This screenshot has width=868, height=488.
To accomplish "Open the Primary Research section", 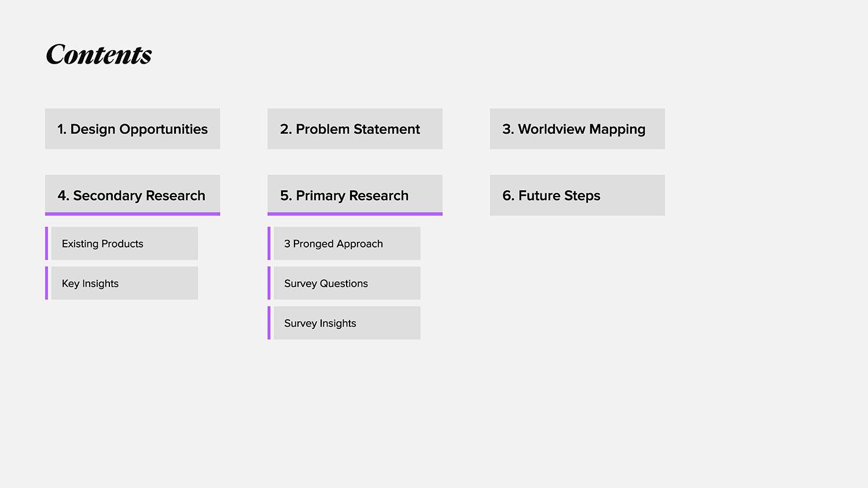I will (x=355, y=195).
